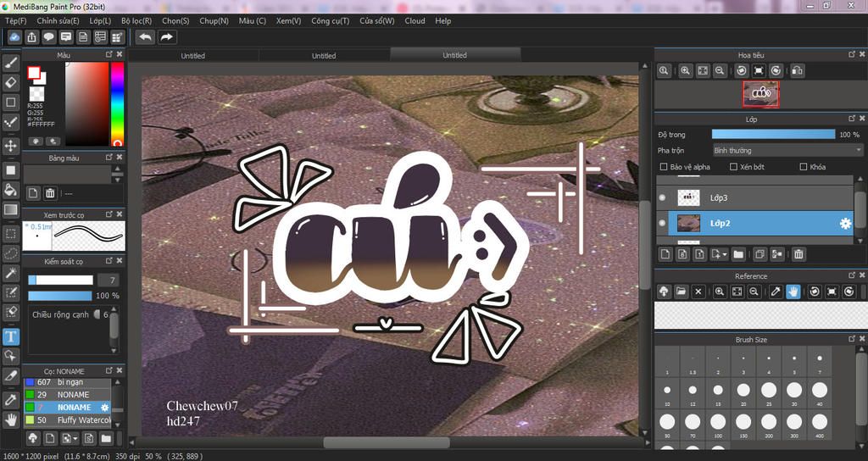Toggle Bảo vệ alpha checkbox

click(x=664, y=167)
